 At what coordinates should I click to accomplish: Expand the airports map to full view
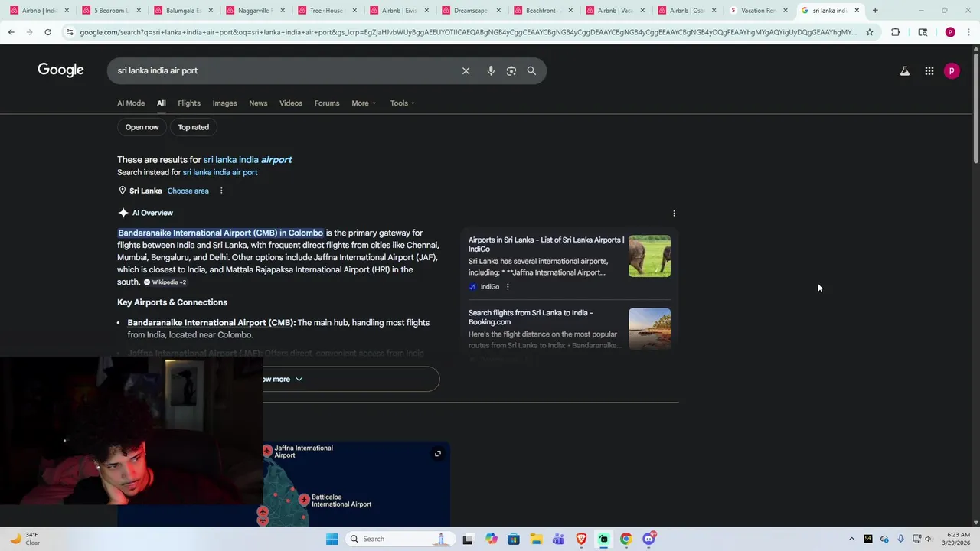coord(438,454)
